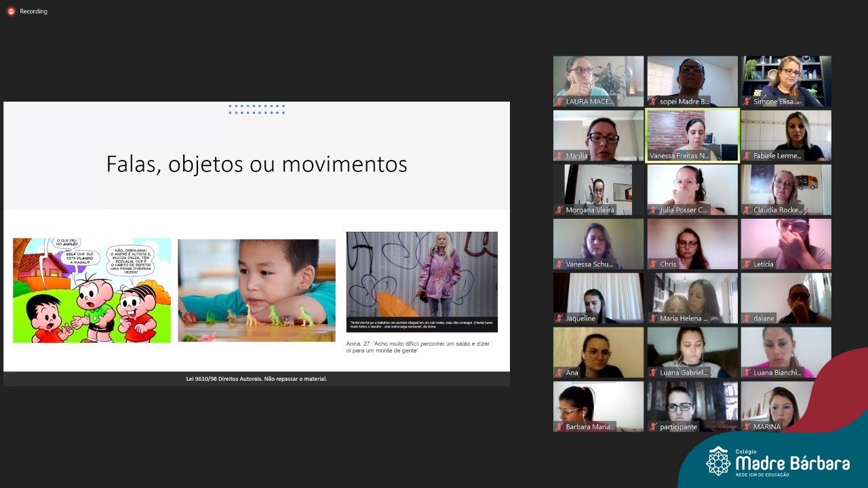Click the muted mic icon by Chris
868x488 pixels.
point(653,264)
